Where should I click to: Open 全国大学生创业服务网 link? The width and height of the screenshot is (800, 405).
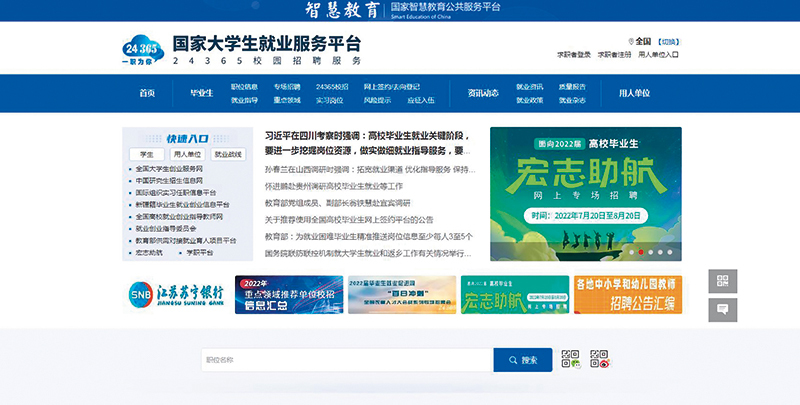click(169, 169)
